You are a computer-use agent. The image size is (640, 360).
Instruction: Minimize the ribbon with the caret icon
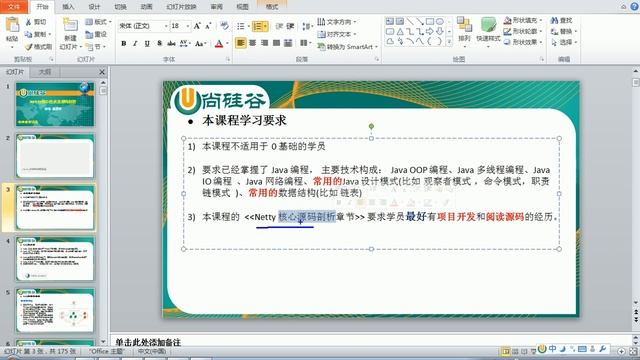click(623, 7)
